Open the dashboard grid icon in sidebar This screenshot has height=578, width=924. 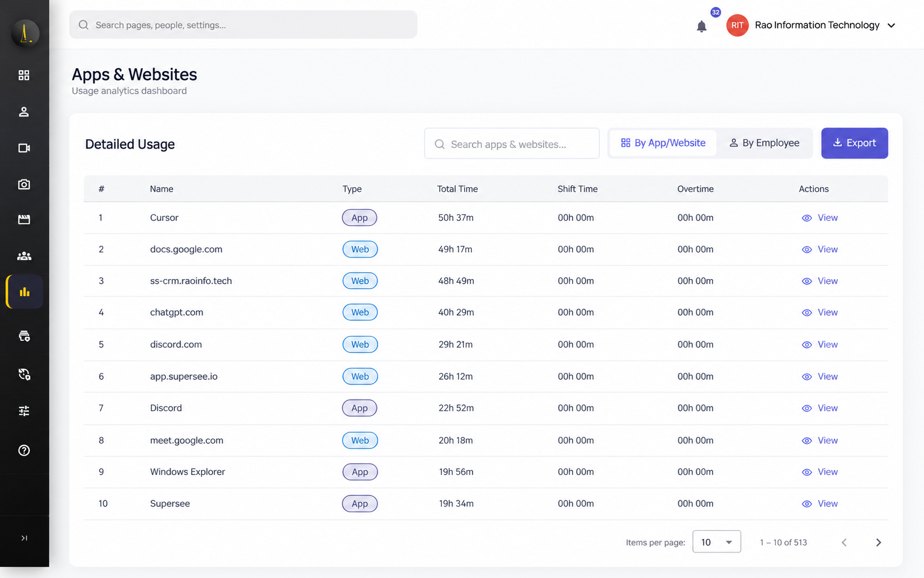(x=24, y=75)
